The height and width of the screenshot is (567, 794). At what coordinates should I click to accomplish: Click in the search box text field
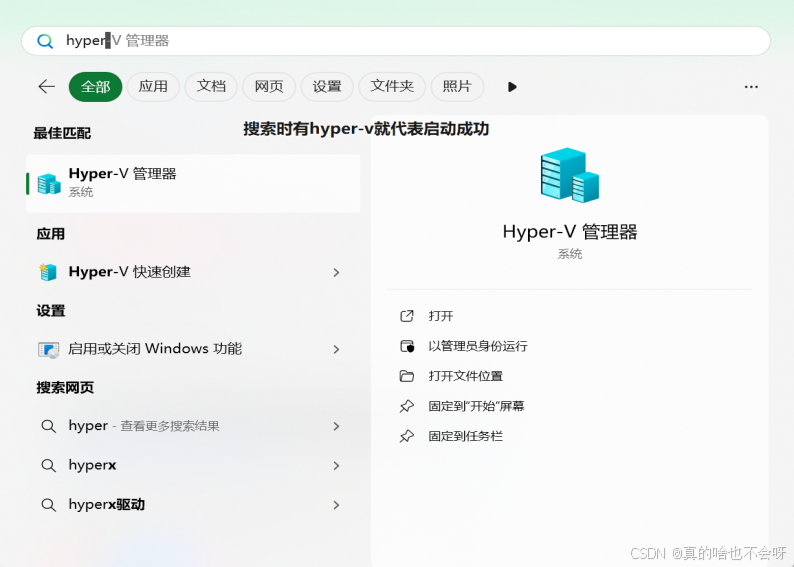click(395, 41)
